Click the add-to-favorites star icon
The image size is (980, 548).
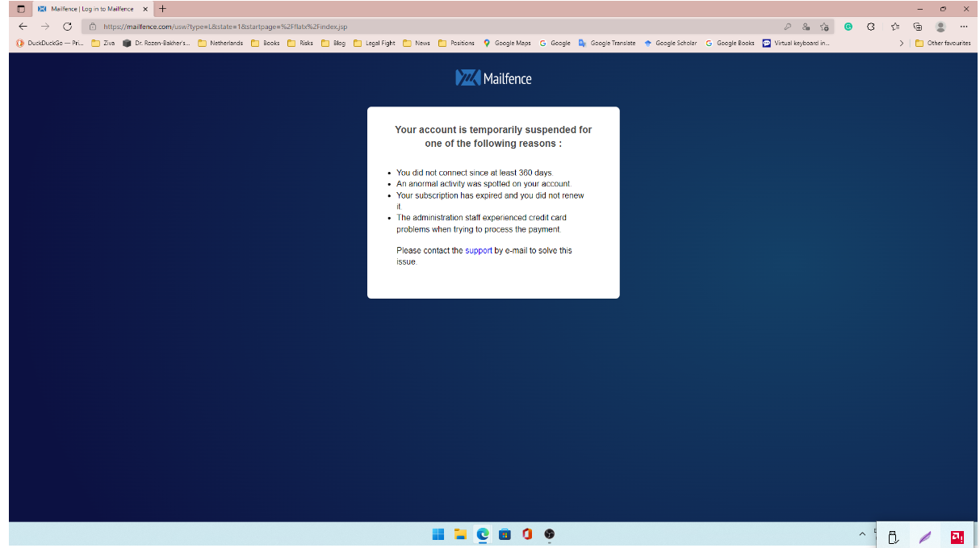pos(826,27)
